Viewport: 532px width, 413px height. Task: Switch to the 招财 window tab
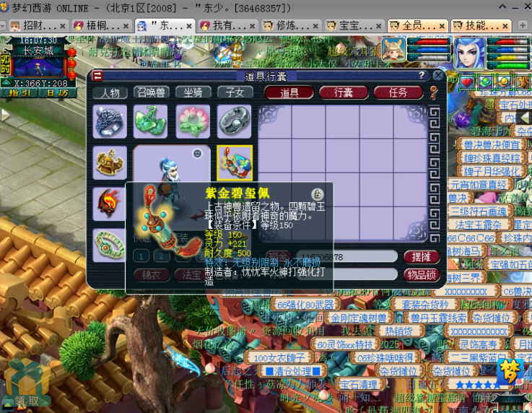pos(38,25)
